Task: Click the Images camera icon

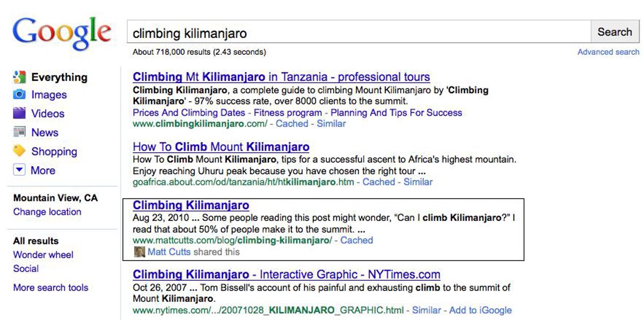Action: click(x=19, y=95)
